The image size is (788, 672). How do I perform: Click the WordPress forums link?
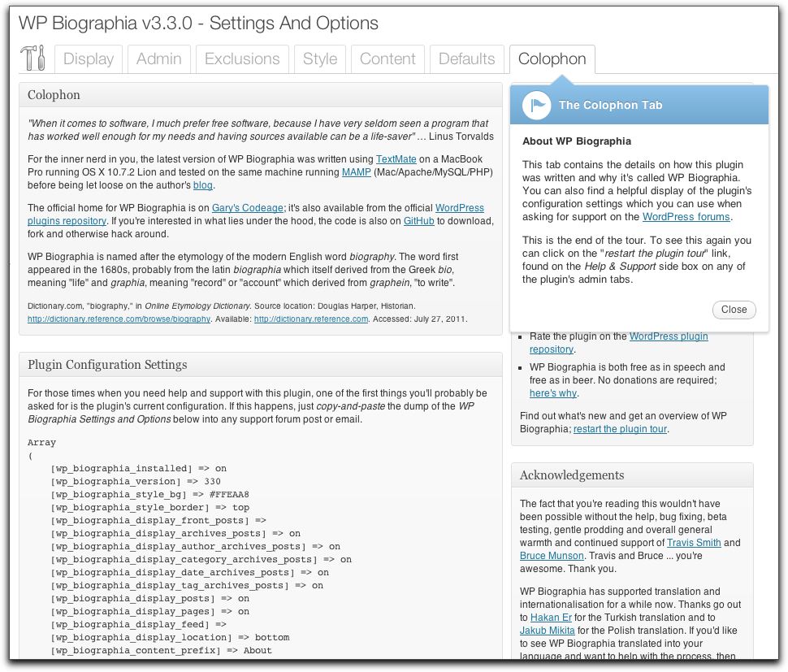pyautogui.click(x=686, y=217)
